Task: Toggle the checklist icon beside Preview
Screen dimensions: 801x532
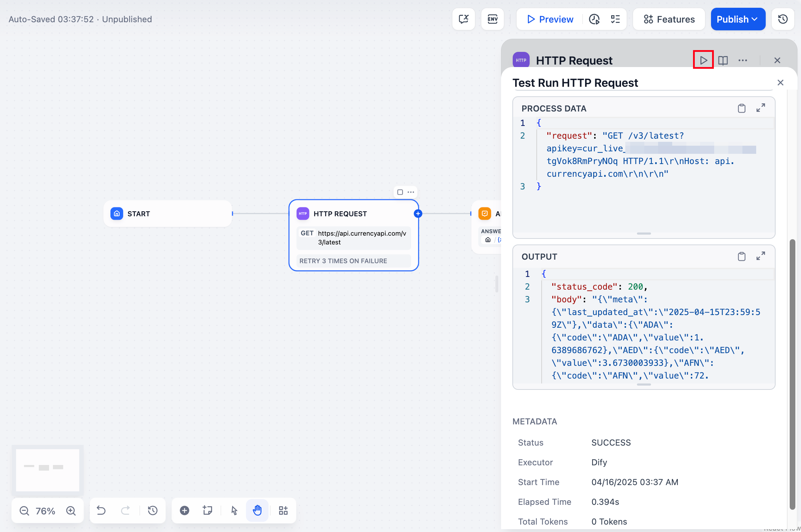Action: coord(615,19)
